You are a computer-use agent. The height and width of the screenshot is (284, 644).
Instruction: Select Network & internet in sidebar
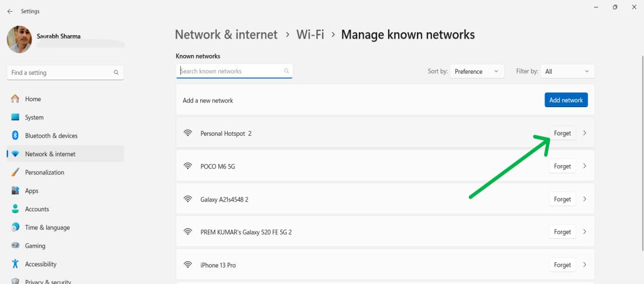click(x=50, y=154)
